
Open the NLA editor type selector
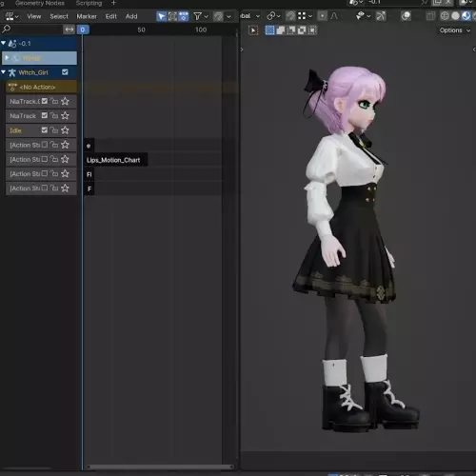(x=11, y=16)
